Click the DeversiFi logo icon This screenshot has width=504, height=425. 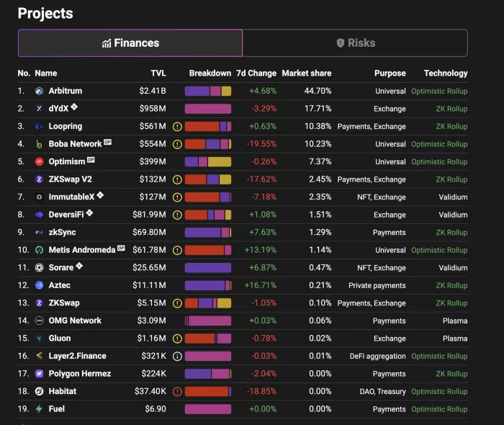click(39, 215)
